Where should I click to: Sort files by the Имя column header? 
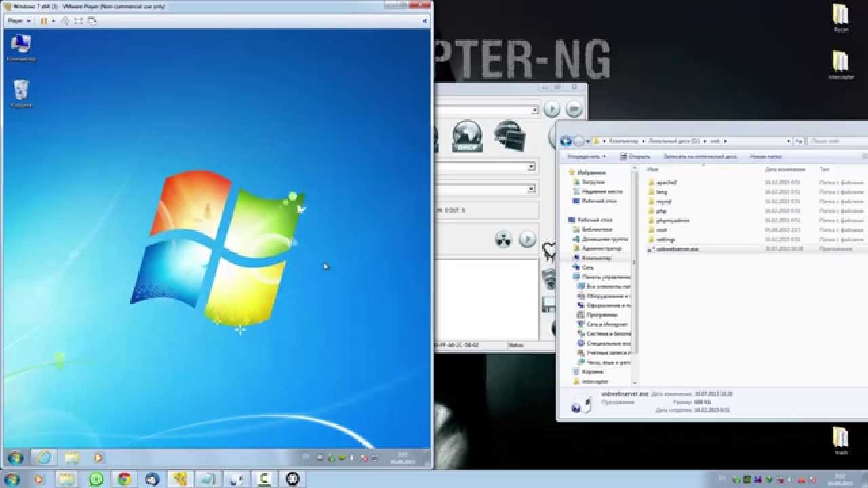coord(653,169)
